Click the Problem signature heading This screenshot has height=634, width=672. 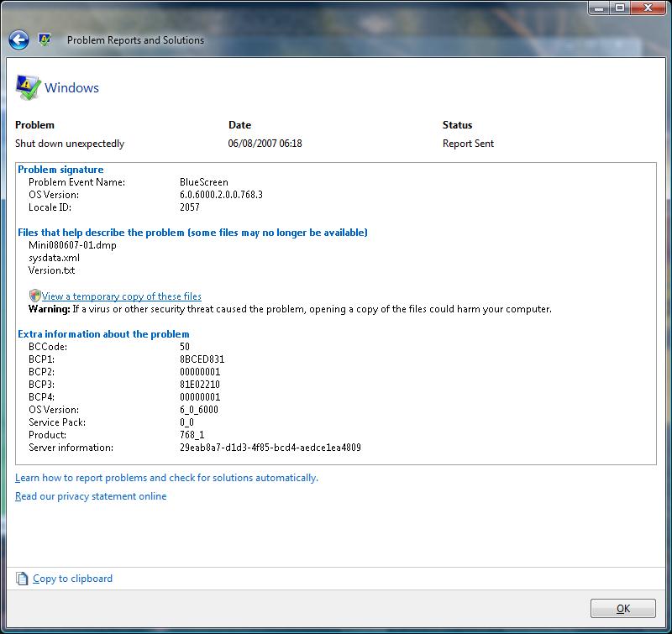point(60,170)
